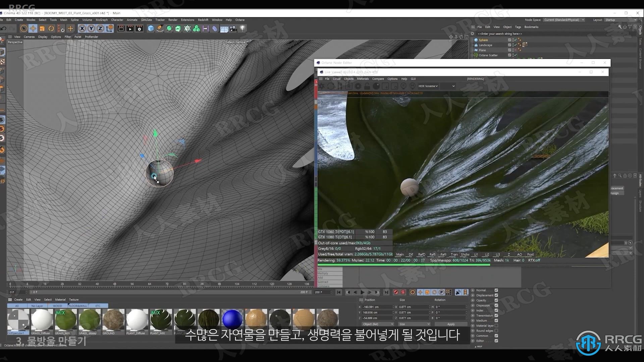Toggle the Opacity checkbox in material panel
This screenshot has height=362, width=644.
click(x=496, y=300)
